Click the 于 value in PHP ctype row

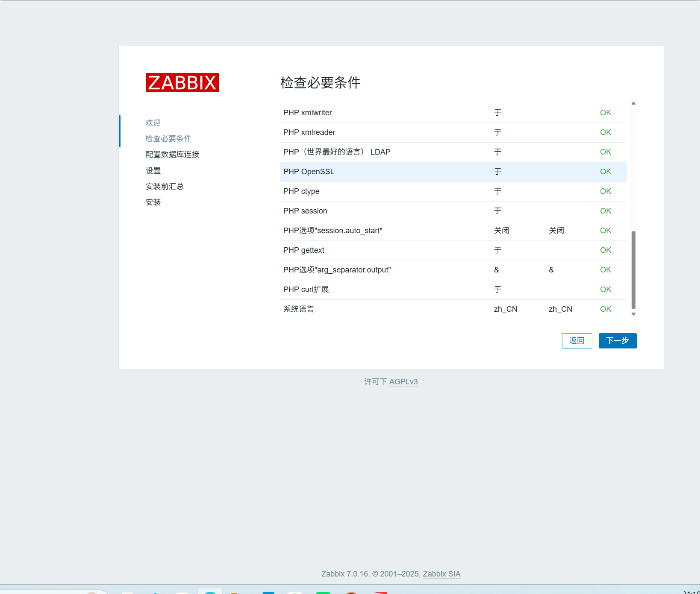click(498, 191)
